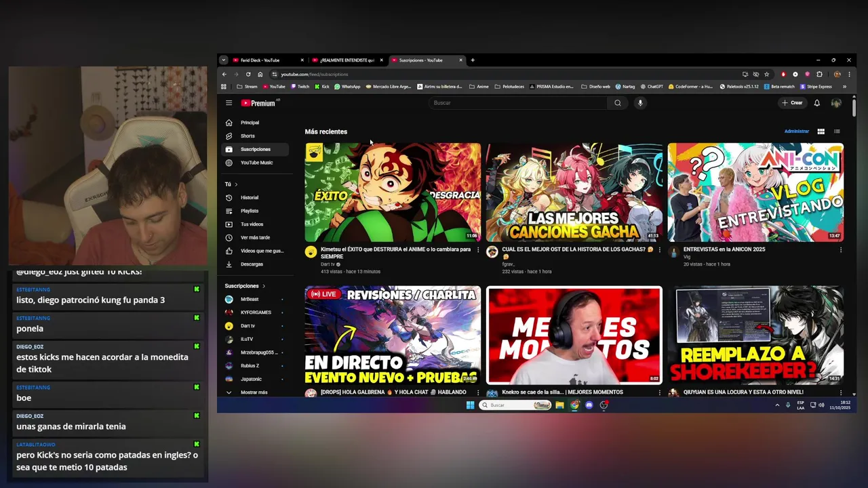The height and width of the screenshot is (488, 868).
Task: Open the tab search dropdown arrow
Action: (x=224, y=60)
